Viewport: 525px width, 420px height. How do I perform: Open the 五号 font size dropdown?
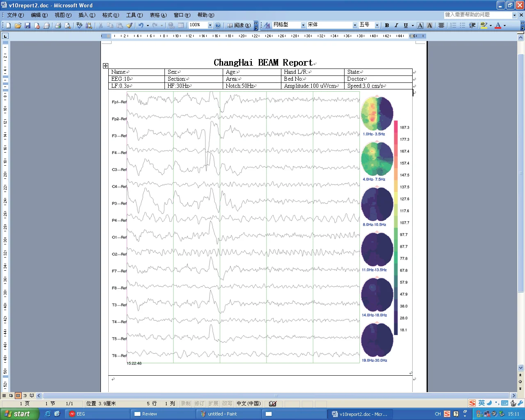(377, 25)
